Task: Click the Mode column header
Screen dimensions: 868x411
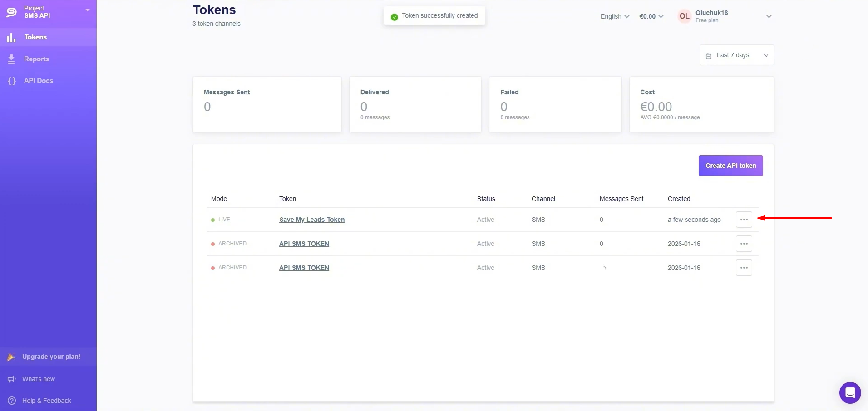Action: coord(219,199)
